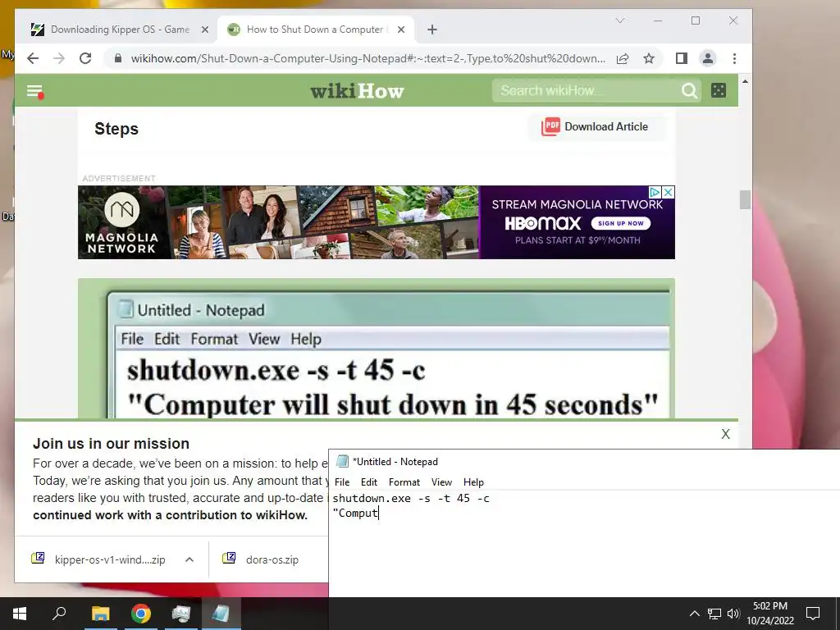Go back using Chrome's back arrow
The width and height of the screenshot is (840, 630).
[x=33, y=58]
